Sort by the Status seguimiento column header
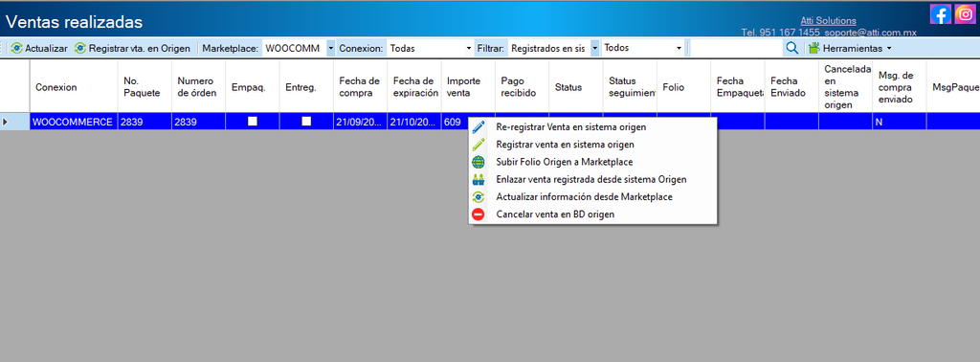The image size is (980, 362). point(630,87)
